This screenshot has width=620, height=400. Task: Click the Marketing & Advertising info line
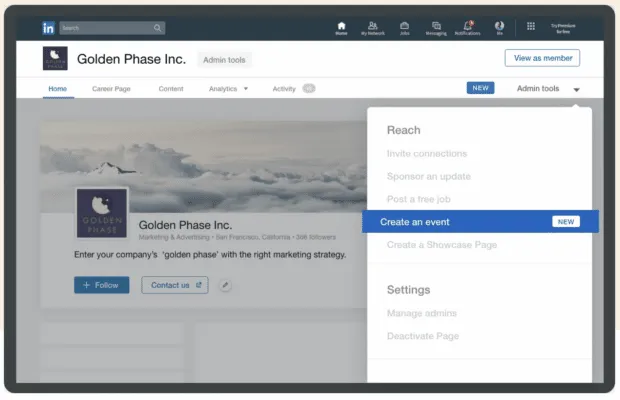[237, 237]
